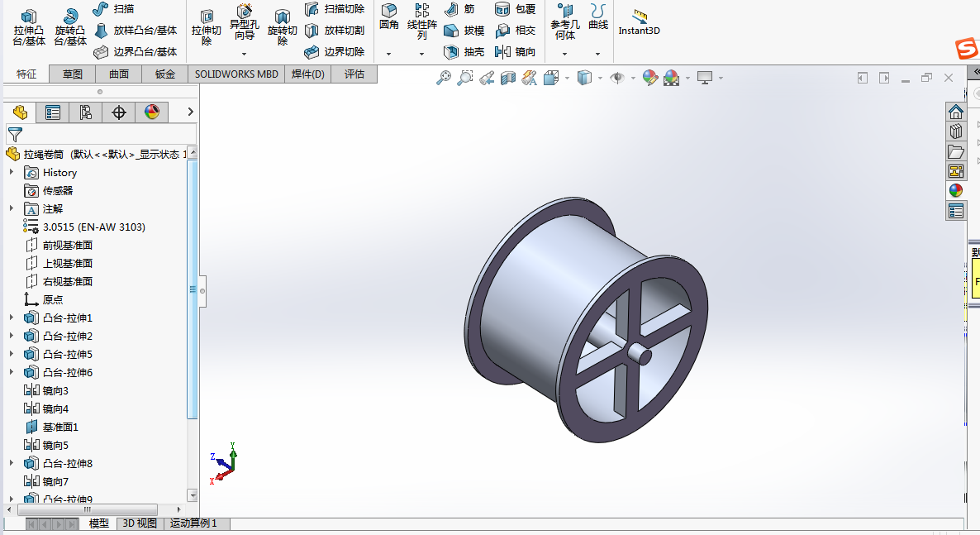Screen dimensions: 980x535
Task: Expand the 凸台-拉伸6 feature
Action: coord(12,372)
